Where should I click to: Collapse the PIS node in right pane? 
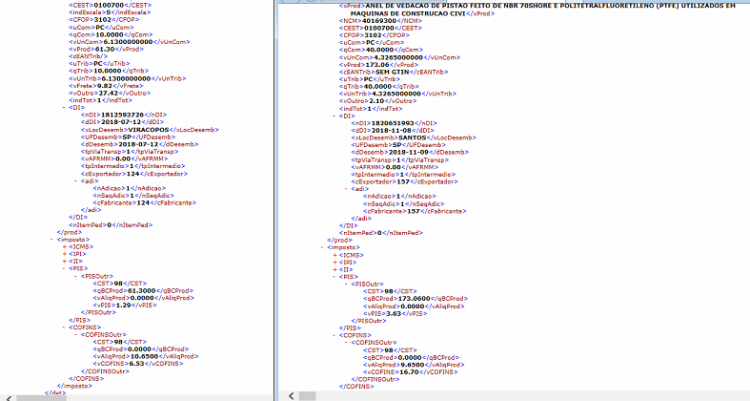click(334, 277)
